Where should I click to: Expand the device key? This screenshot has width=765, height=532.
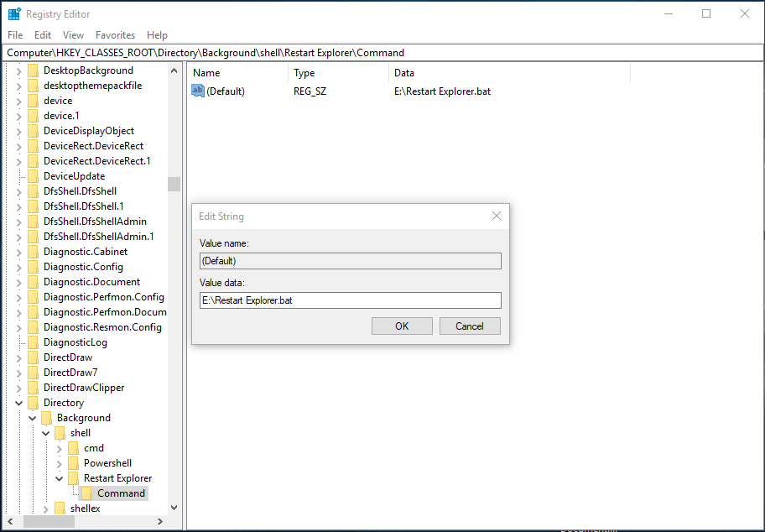(x=18, y=102)
